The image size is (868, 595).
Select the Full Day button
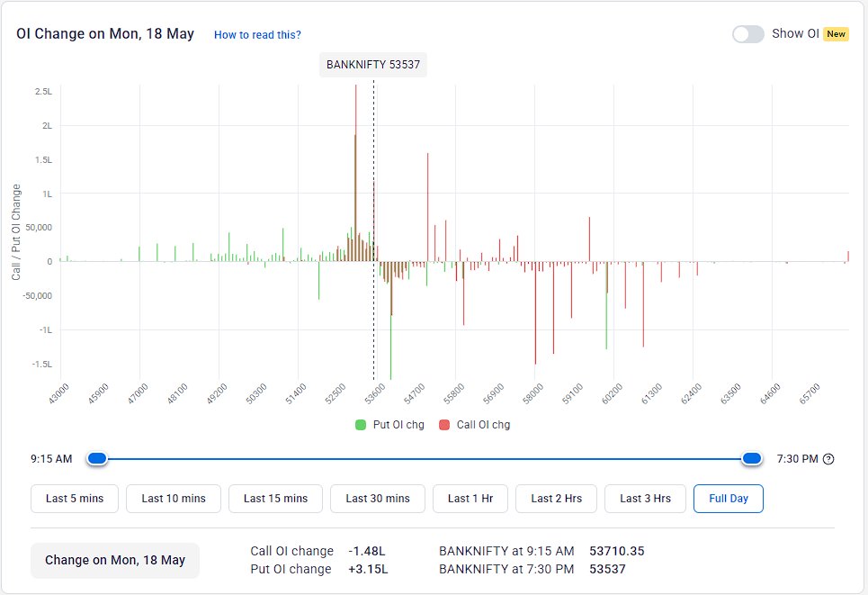[729, 499]
